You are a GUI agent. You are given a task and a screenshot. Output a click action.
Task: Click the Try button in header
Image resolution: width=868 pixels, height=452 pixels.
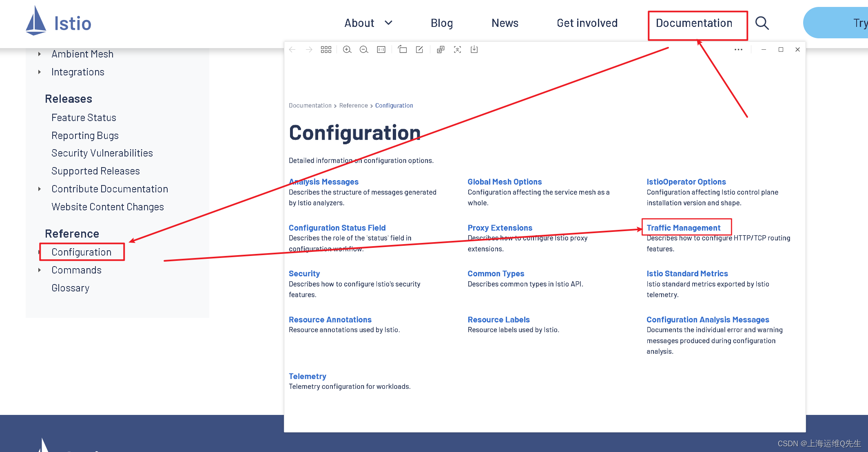point(835,23)
